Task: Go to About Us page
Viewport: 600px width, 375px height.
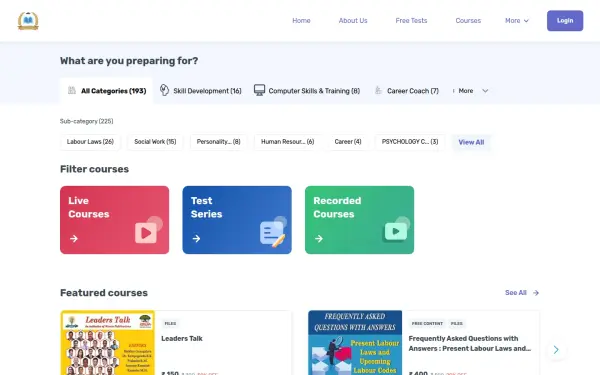Action: (x=353, y=21)
